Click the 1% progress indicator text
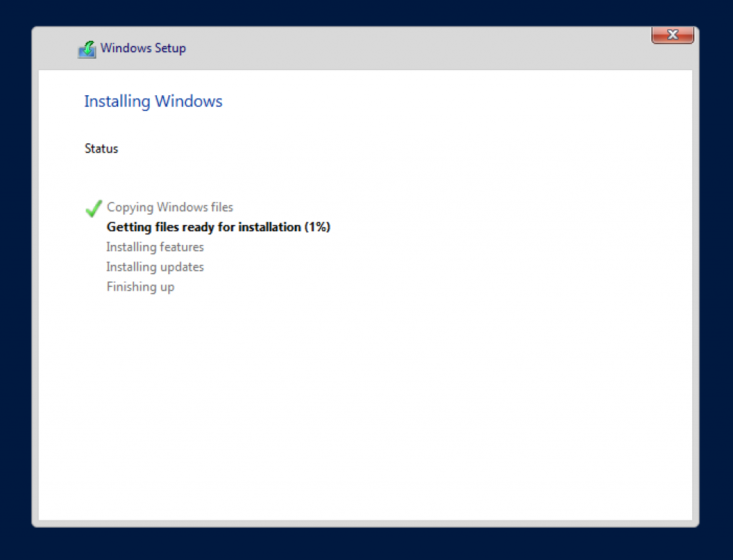This screenshot has width=733, height=560. point(319,226)
